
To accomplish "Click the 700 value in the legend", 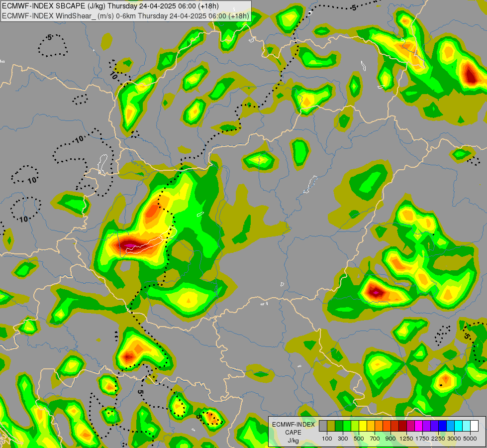I will click(x=375, y=439).
